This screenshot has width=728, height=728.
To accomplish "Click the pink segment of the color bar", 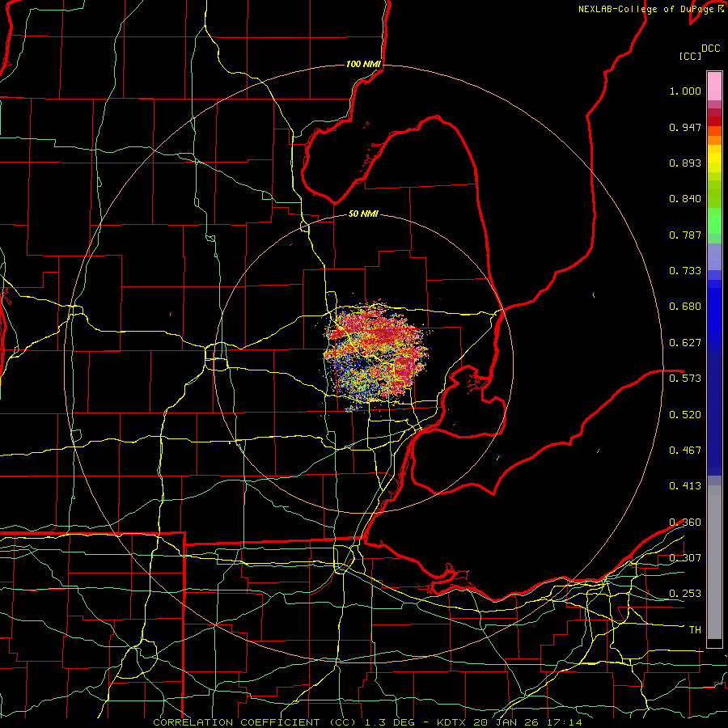I will tap(714, 86).
